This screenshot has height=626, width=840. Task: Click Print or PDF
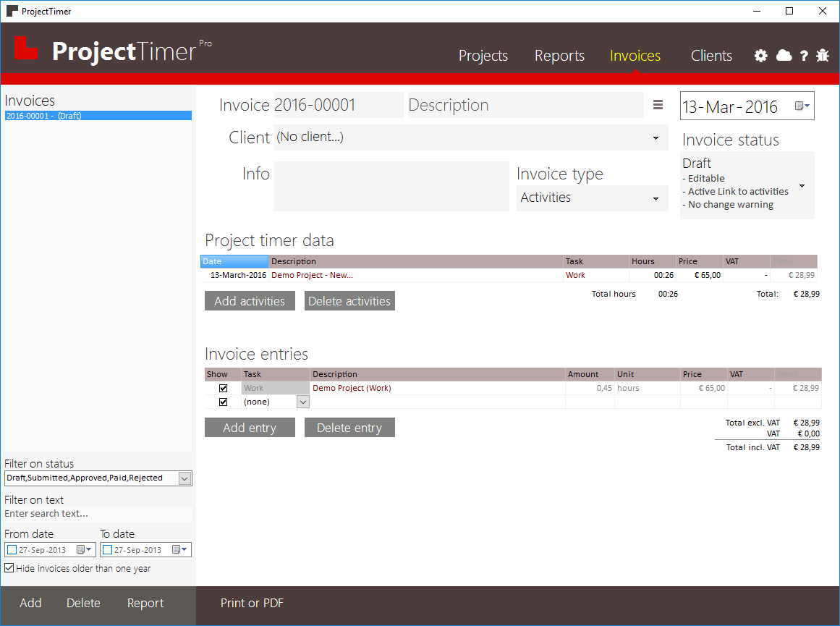[251, 602]
